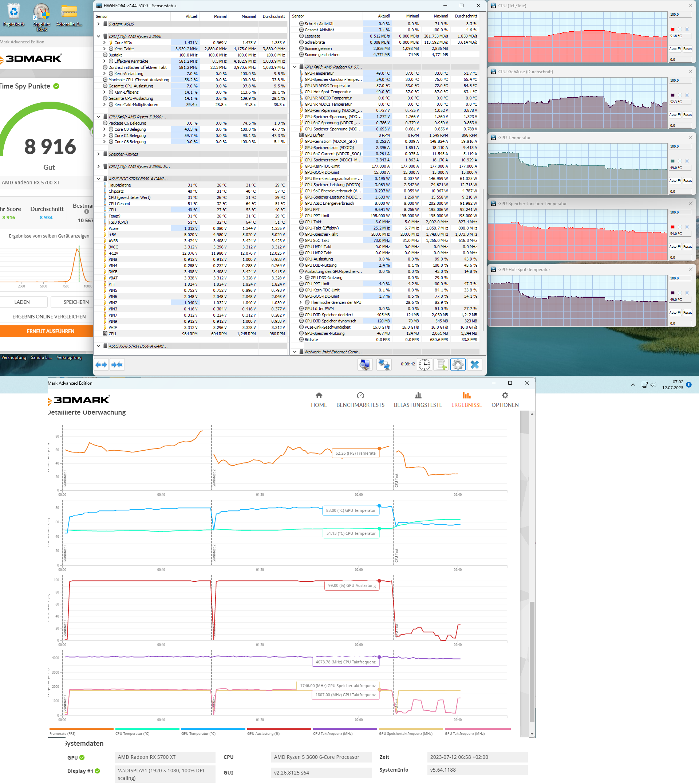Open the HWiNFO summary monitor-with-magnifier icon
Viewport: 699px width, 784px height.
365,364
